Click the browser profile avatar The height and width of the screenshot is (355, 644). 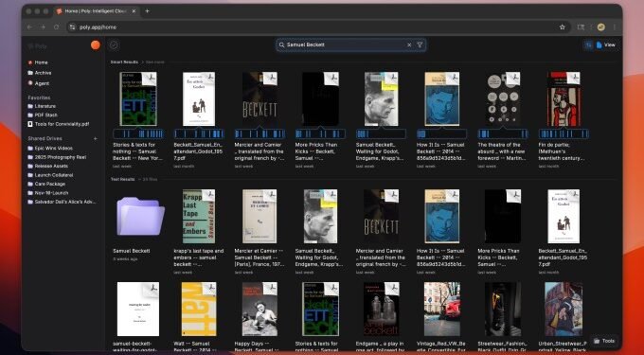point(600,27)
